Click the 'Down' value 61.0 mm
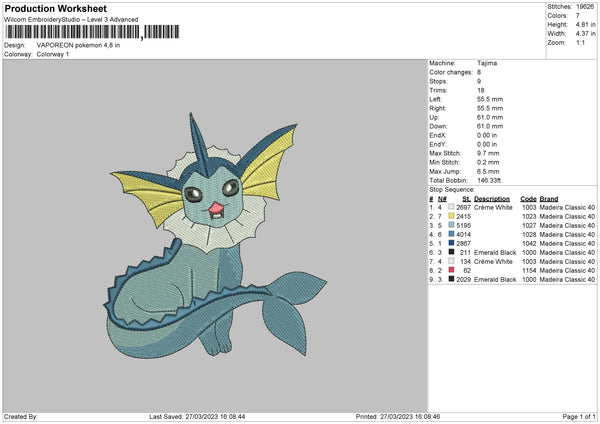Viewport: 600px width, 424px height. (x=490, y=126)
